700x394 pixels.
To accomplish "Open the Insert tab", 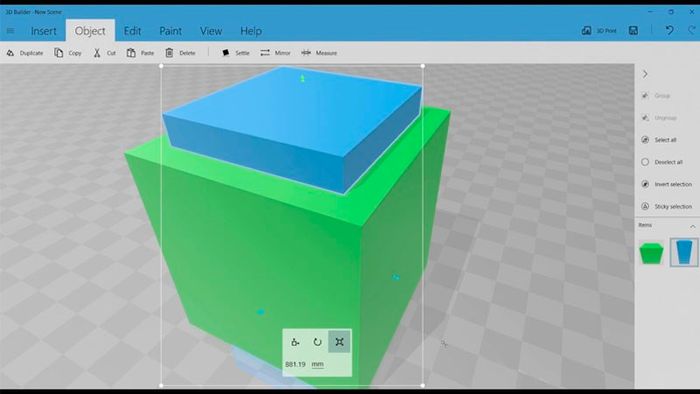I will 44,31.
